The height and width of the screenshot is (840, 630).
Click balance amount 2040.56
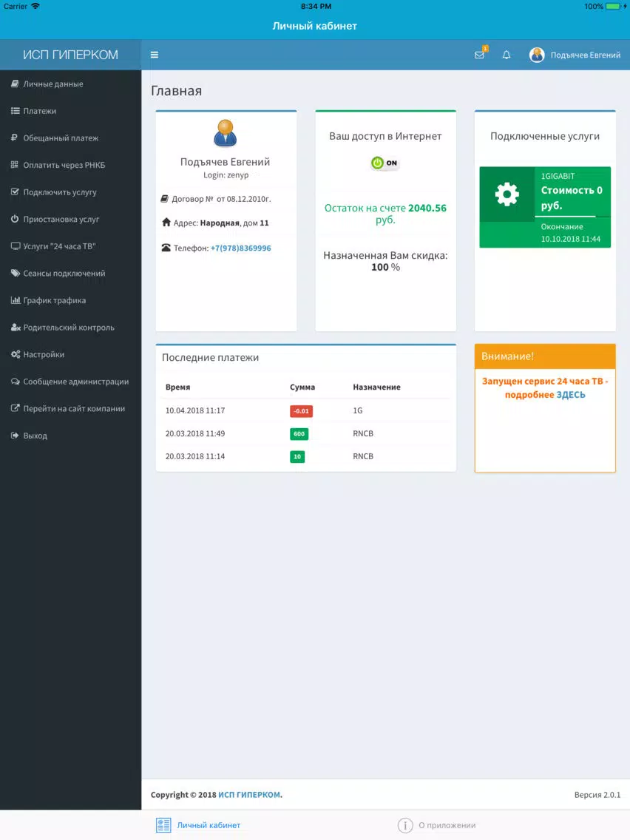[x=427, y=209]
